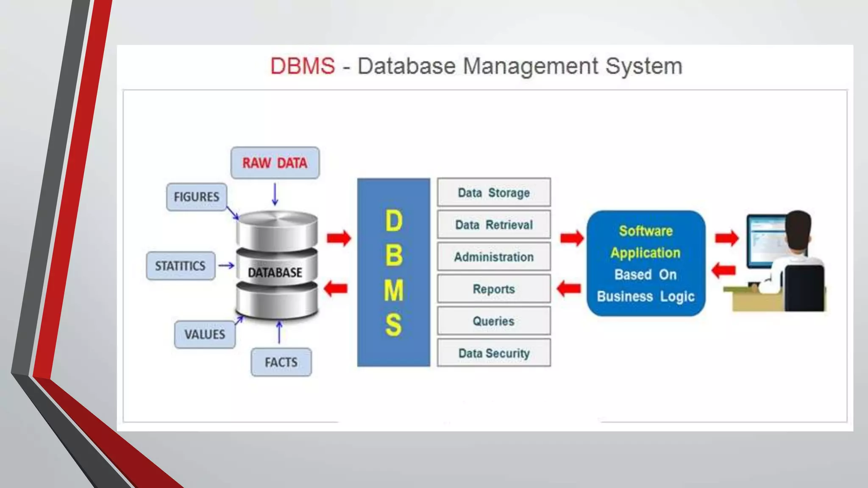Click the red arrow pointing from DBMS to database
The height and width of the screenshot is (488, 868).
pos(336,289)
